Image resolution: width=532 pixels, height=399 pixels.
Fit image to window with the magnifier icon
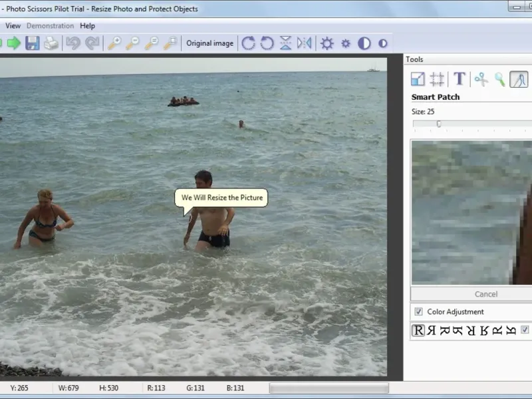click(170, 43)
